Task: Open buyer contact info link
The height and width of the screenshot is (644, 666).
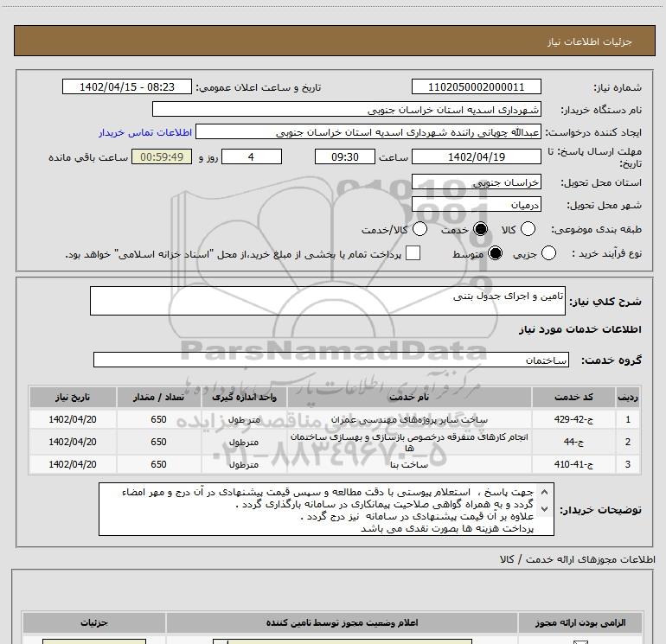Action: click(145, 132)
